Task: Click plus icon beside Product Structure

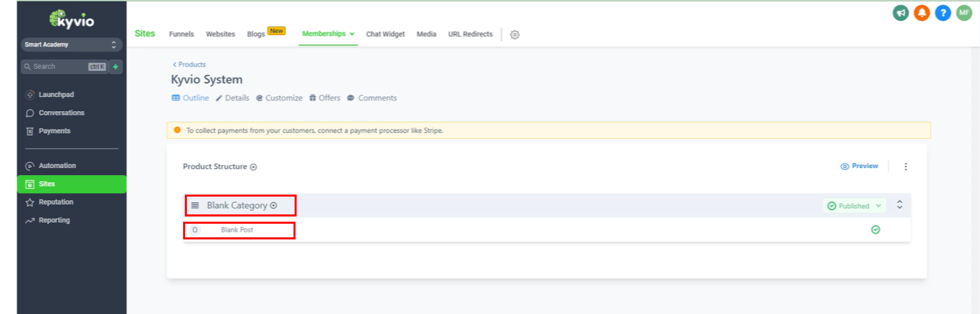Action: (x=254, y=167)
